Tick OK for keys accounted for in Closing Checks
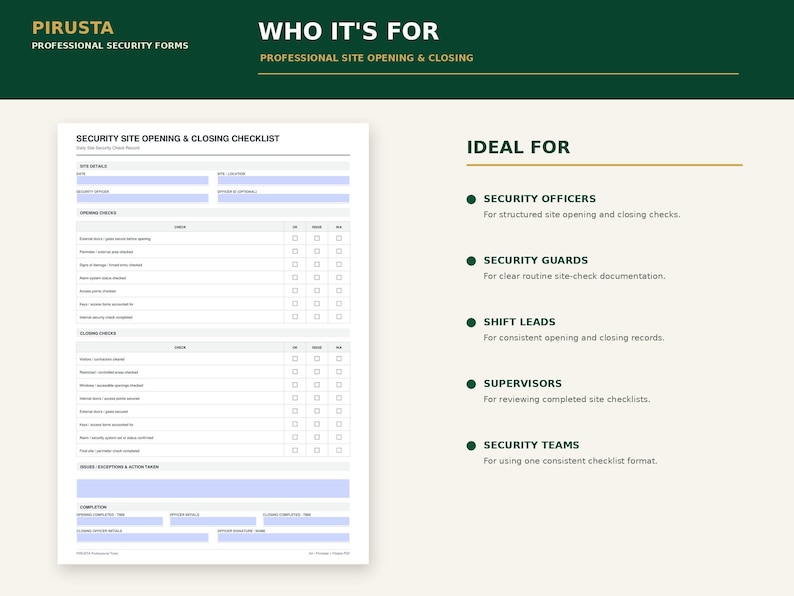Screen dimensions: 794x596 (295, 424)
